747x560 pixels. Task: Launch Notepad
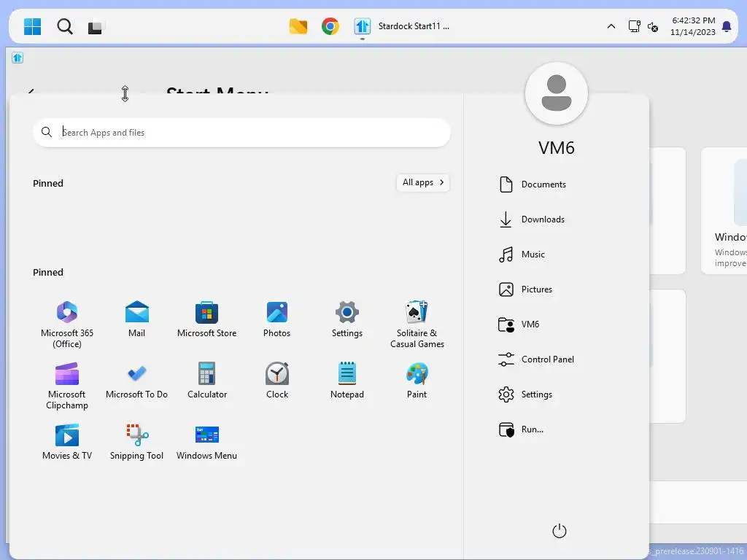(347, 381)
